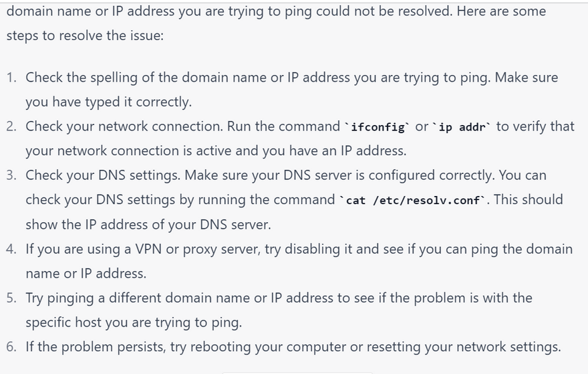This screenshot has width=588, height=374.
Task: Click list number 2 marker
Action: click(11, 126)
